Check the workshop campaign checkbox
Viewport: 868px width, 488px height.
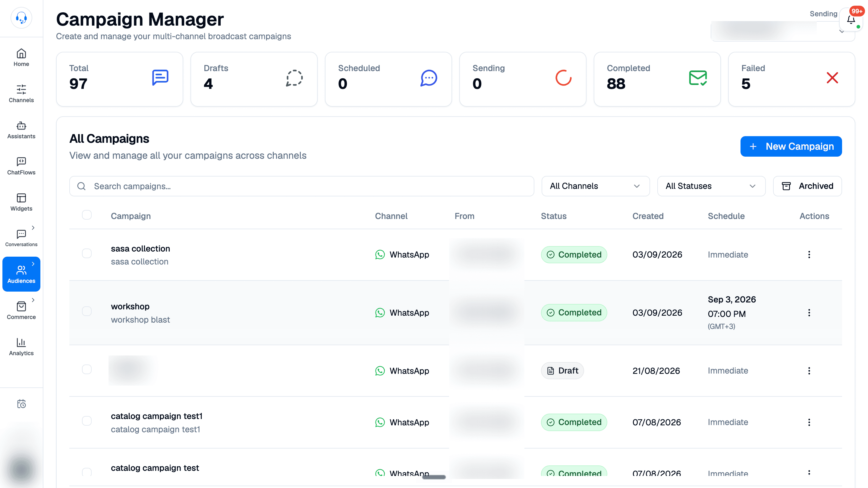click(x=86, y=311)
